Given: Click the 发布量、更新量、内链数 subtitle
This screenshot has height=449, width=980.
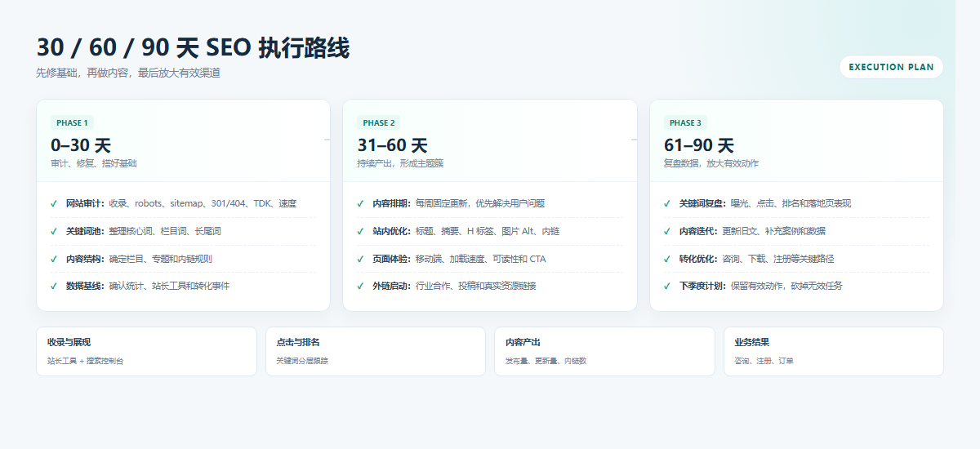Looking at the screenshot, I should (x=546, y=361).
